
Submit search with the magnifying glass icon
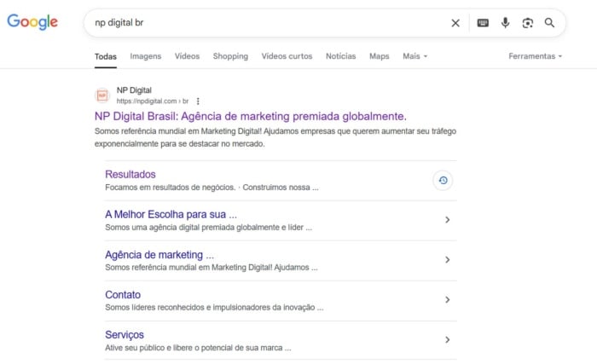pos(549,23)
